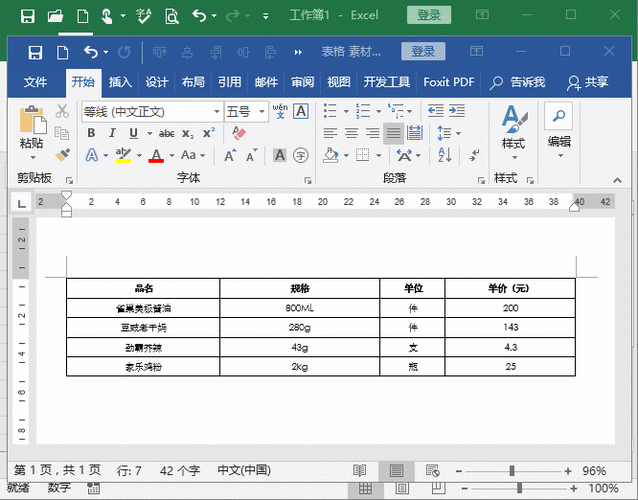This screenshot has height=500, width=638.
Task: Adjust the Word zoom slider at 96%
Action: (512, 471)
